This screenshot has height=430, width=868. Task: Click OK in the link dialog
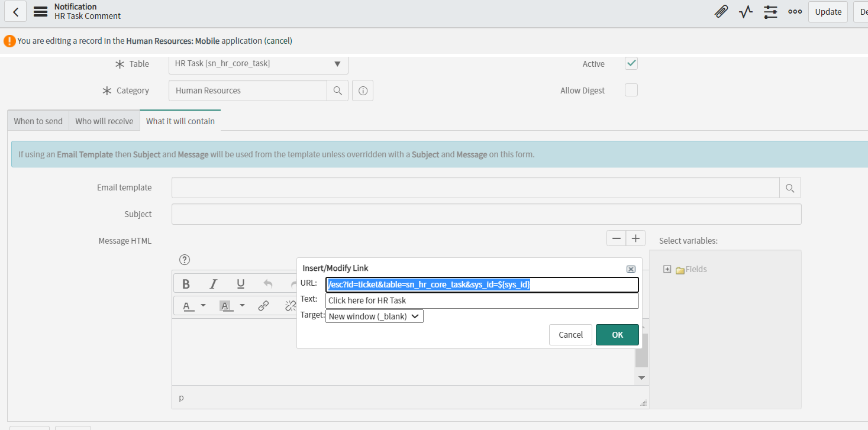[617, 335]
